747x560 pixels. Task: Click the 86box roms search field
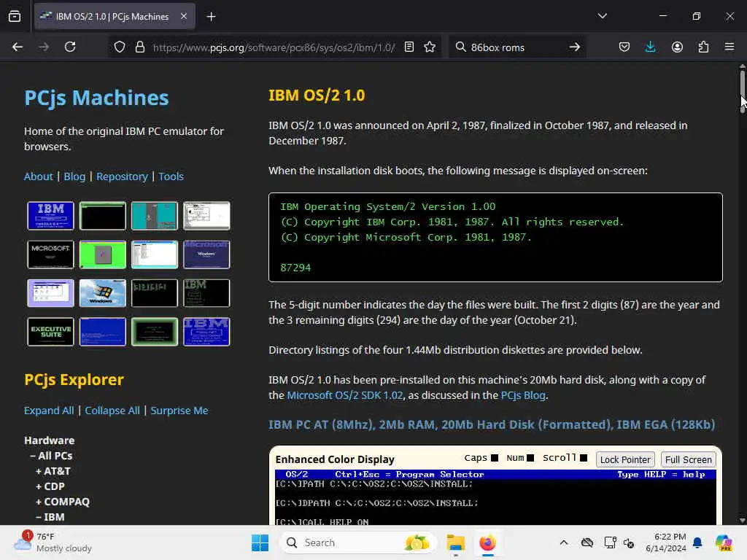(x=516, y=47)
